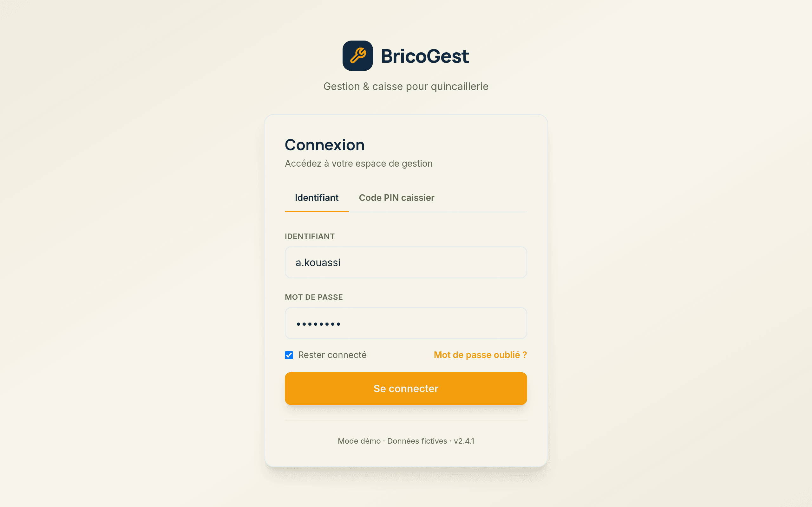Click the masked password dots
This screenshot has height=507, width=812.
(x=318, y=324)
